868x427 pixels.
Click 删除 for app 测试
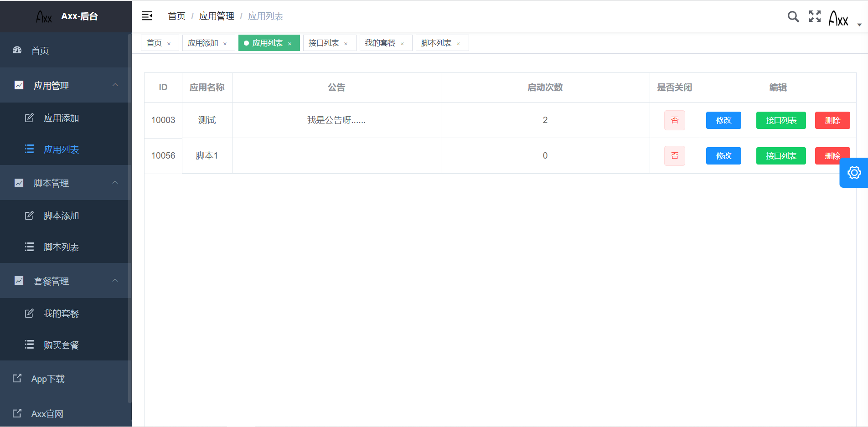click(832, 120)
